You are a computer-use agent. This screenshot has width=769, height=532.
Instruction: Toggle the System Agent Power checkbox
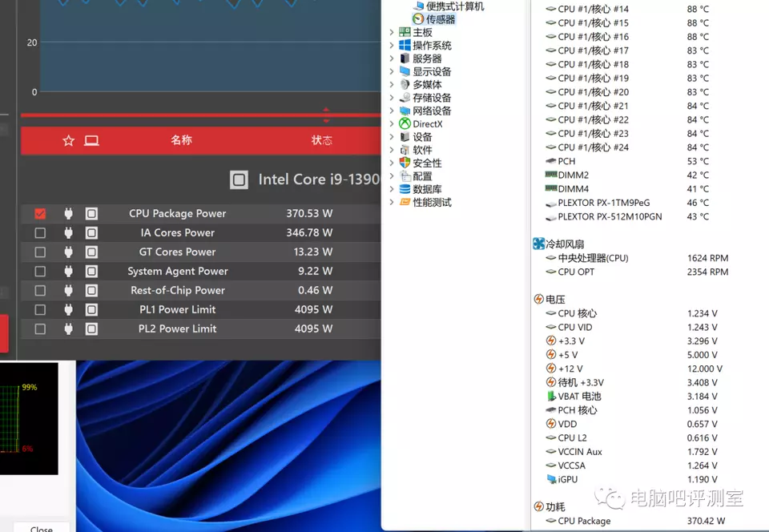click(x=40, y=271)
